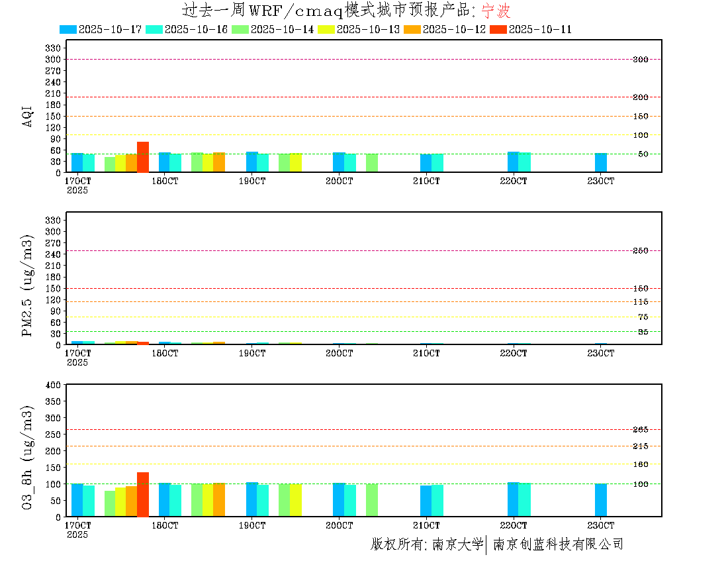
Task: Click the 南京大学 copyright text
Action: 457,544
